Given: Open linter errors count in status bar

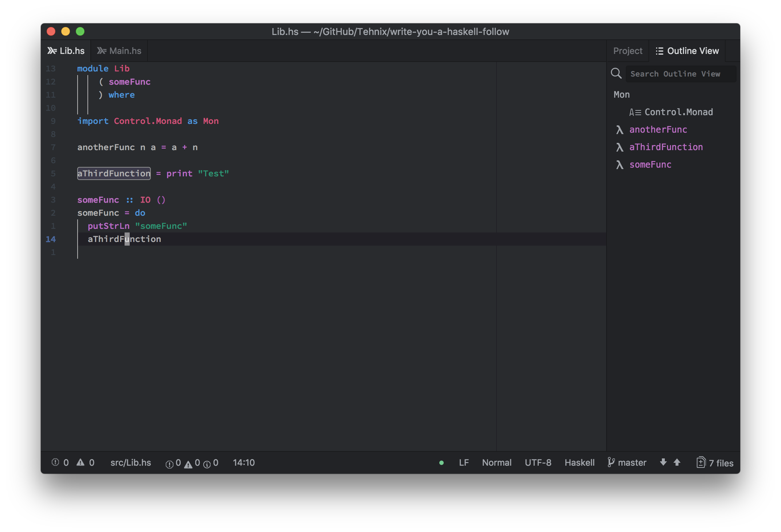Looking at the screenshot, I should click(60, 463).
